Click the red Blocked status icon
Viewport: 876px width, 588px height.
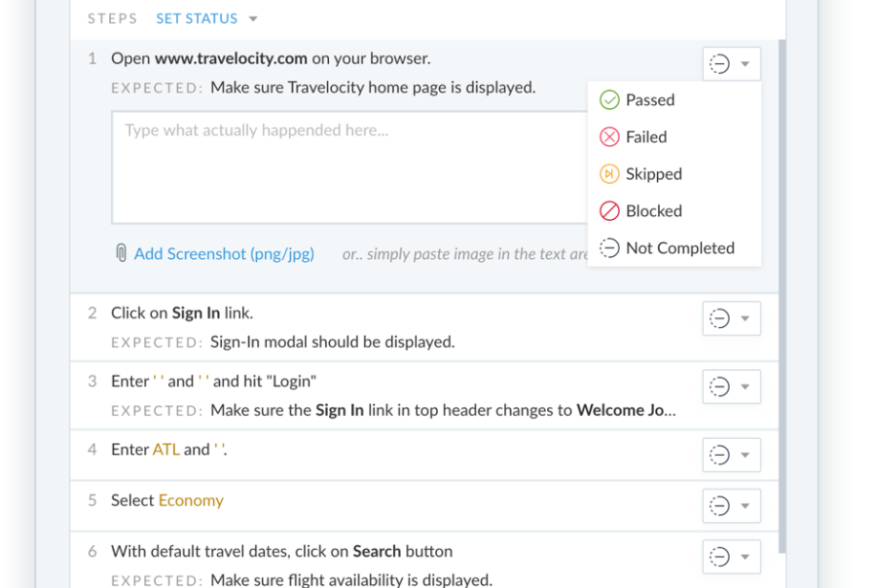609,211
